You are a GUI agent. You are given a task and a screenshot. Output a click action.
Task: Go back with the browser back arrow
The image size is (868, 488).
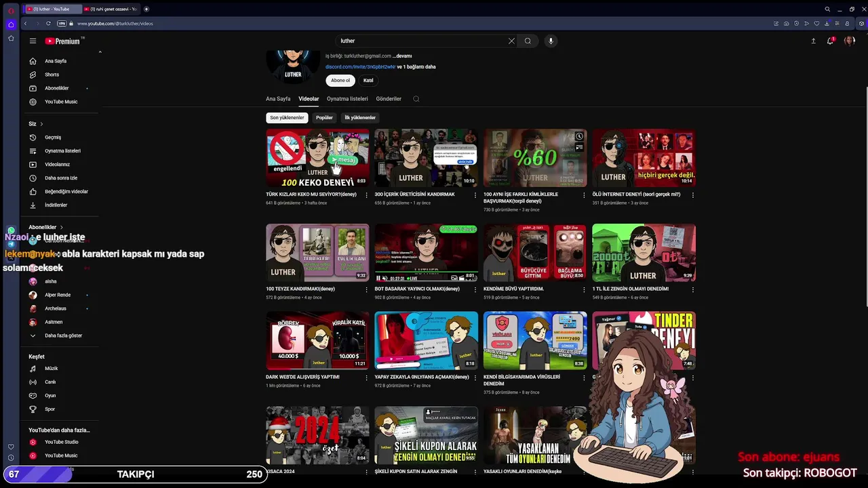pos(25,24)
